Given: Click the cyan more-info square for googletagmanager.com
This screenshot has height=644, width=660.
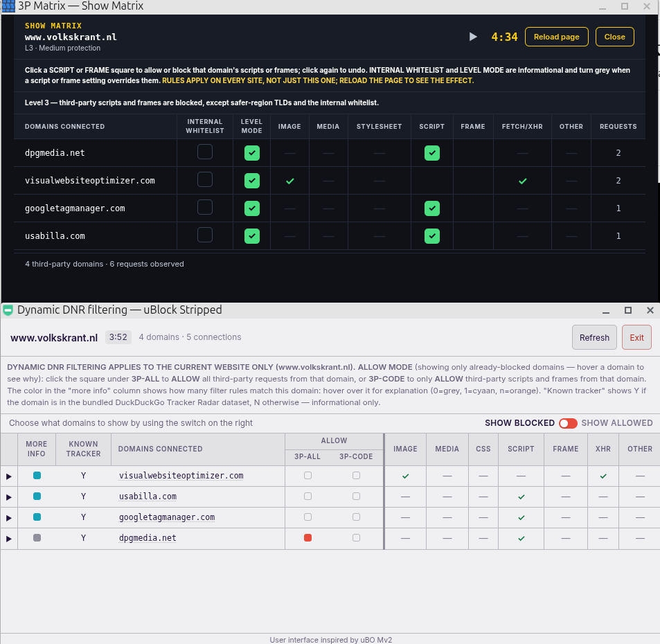Looking at the screenshot, I should (37, 517).
